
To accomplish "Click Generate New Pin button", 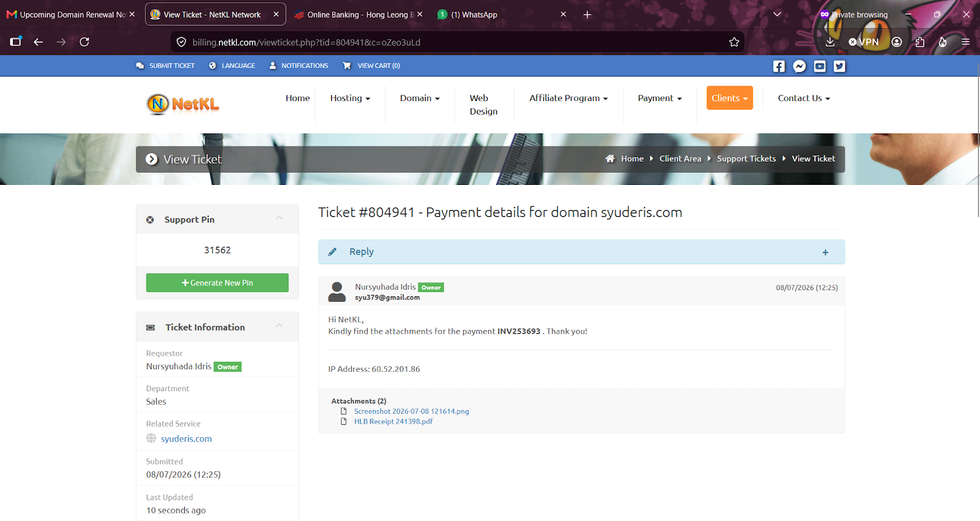I will 217,283.
